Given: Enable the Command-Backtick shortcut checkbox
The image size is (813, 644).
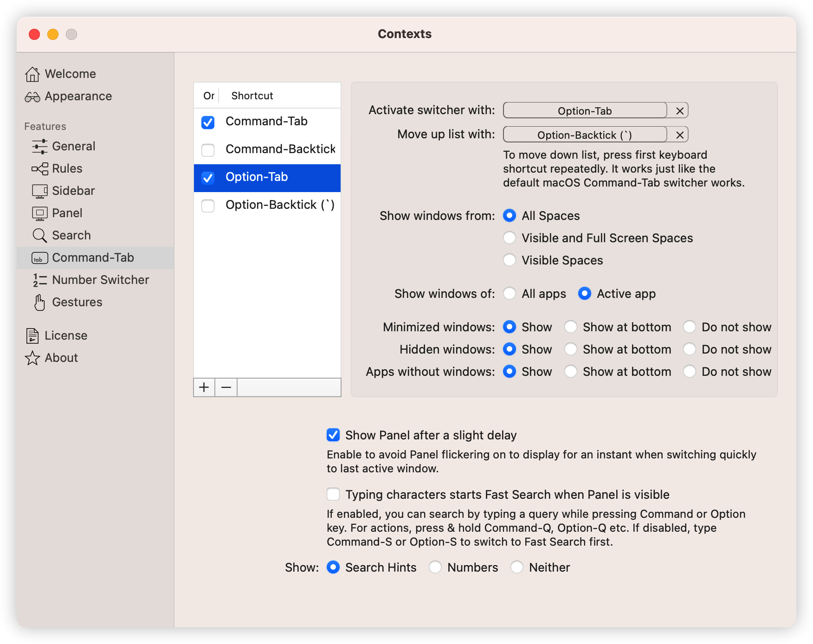Looking at the screenshot, I should click(x=208, y=150).
